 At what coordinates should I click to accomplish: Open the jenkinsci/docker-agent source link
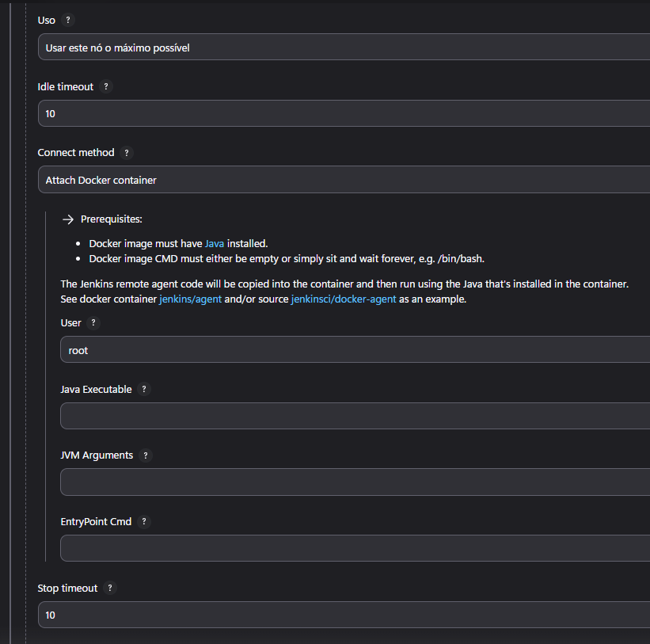point(344,299)
